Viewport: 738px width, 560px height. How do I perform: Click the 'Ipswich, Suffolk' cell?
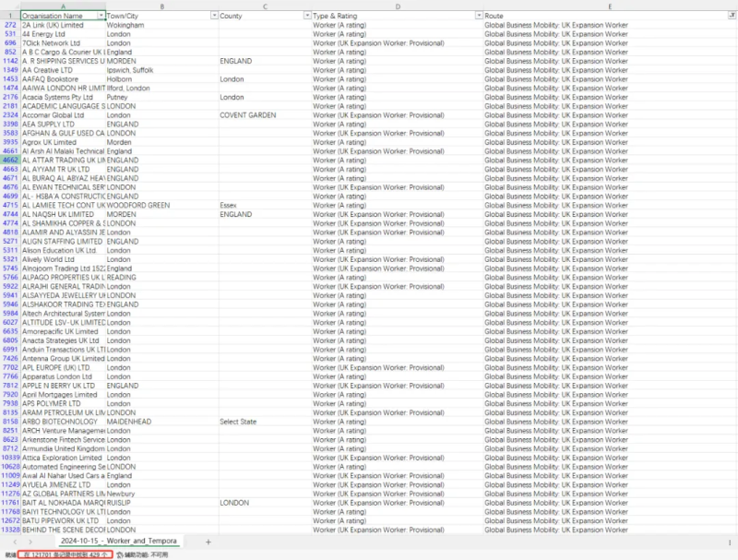pos(162,70)
